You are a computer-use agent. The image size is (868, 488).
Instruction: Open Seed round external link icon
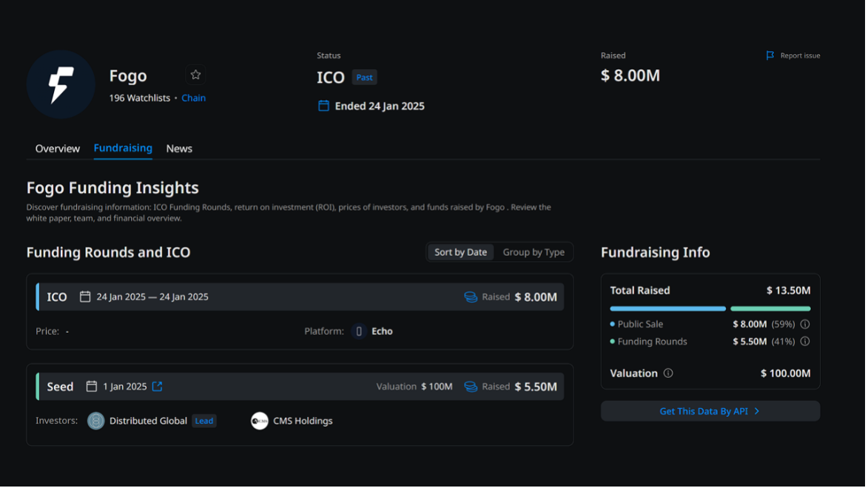(x=158, y=387)
